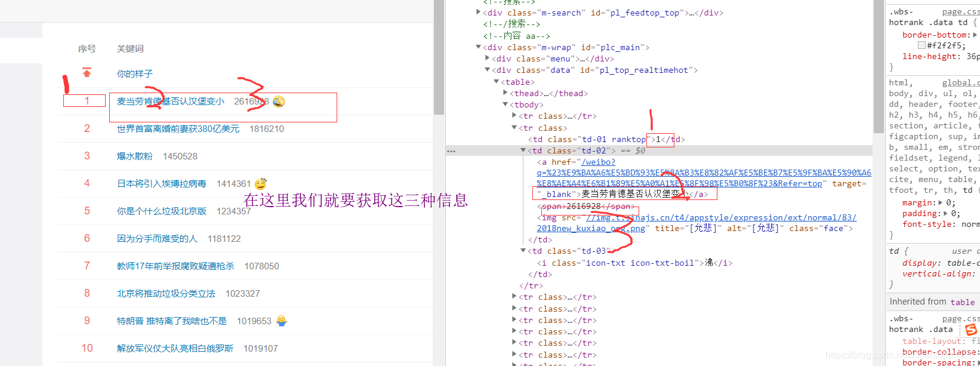This screenshot has width=980, height=366.
Task: Expand the thead node
Action: click(x=506, y=93)
